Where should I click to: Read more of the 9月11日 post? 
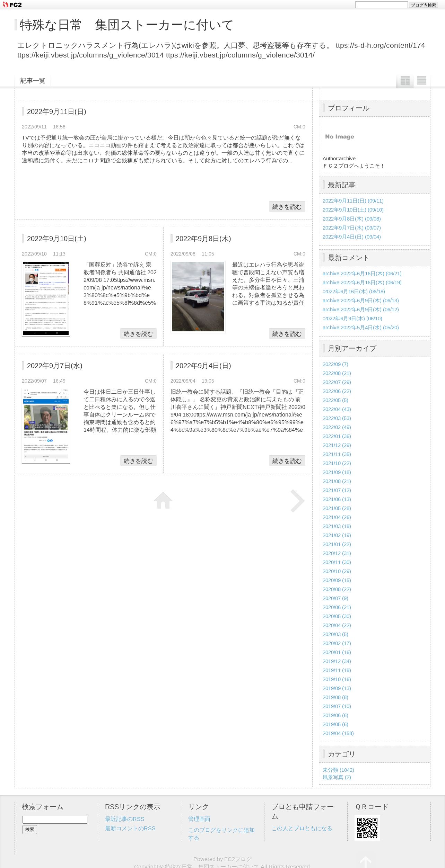(287, 207)
